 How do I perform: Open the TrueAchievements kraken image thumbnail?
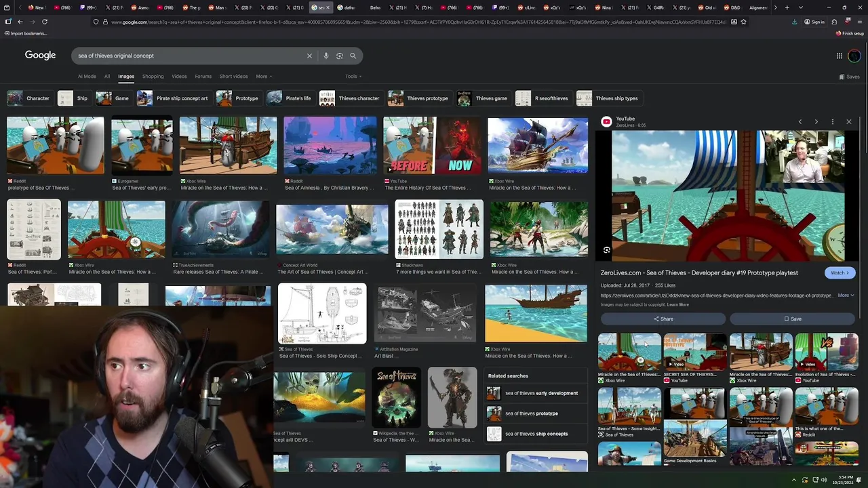(x=220, y=229)
